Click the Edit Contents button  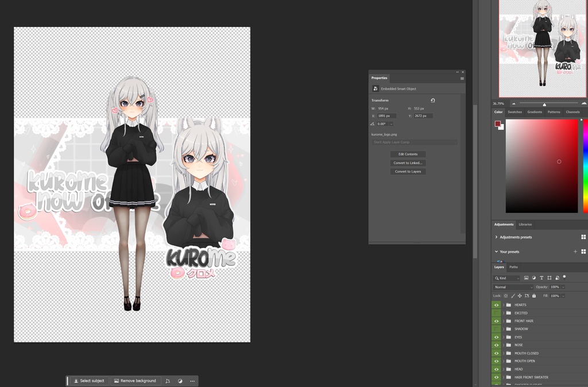tap(408, 154)
